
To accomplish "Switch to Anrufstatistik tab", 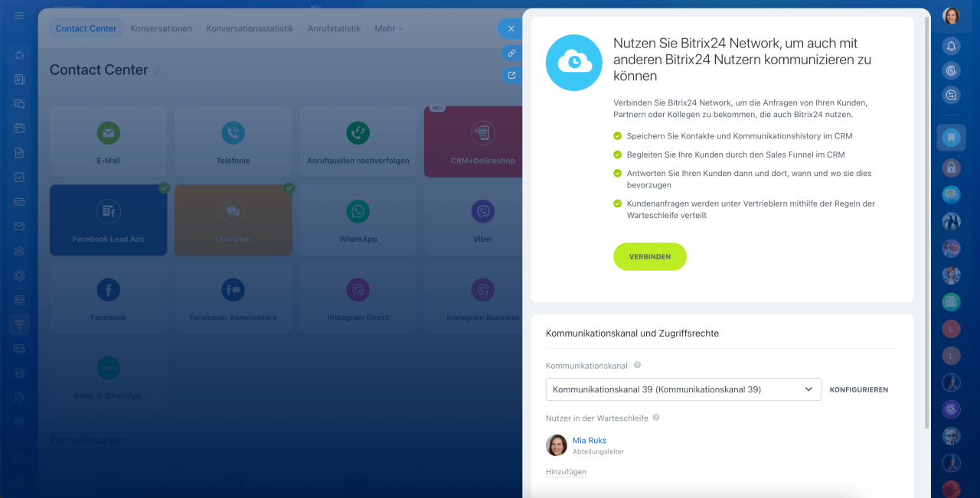I will 334,28.
